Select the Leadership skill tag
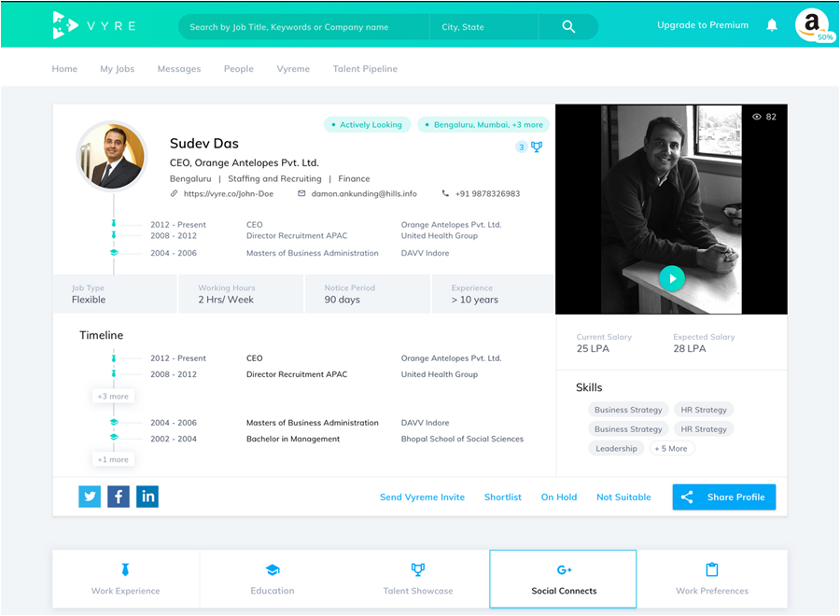This screenshot has width=840, height=616. point(616,448)
